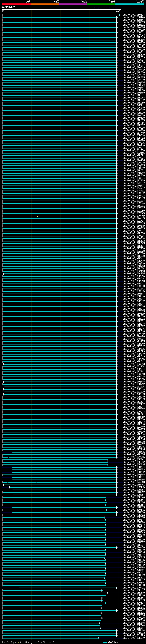
Task: Open hit UniRef100_Q6Q263
Action: coord(134,22)
